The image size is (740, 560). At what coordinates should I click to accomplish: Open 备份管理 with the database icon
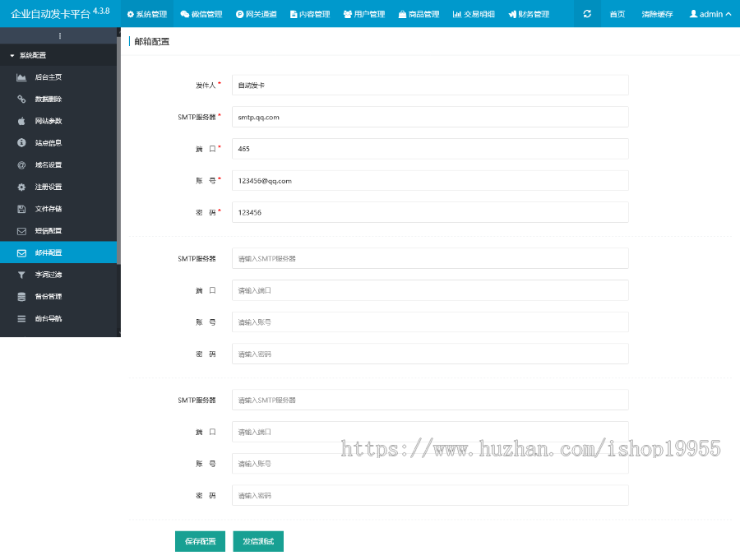pyautogui.click(x=58, y=297)
